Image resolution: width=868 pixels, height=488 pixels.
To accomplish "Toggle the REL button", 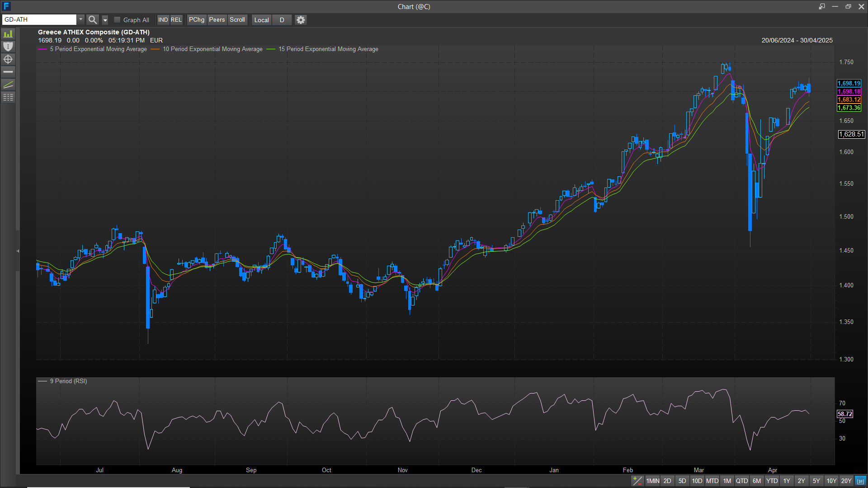I will [x=176, y=20].
